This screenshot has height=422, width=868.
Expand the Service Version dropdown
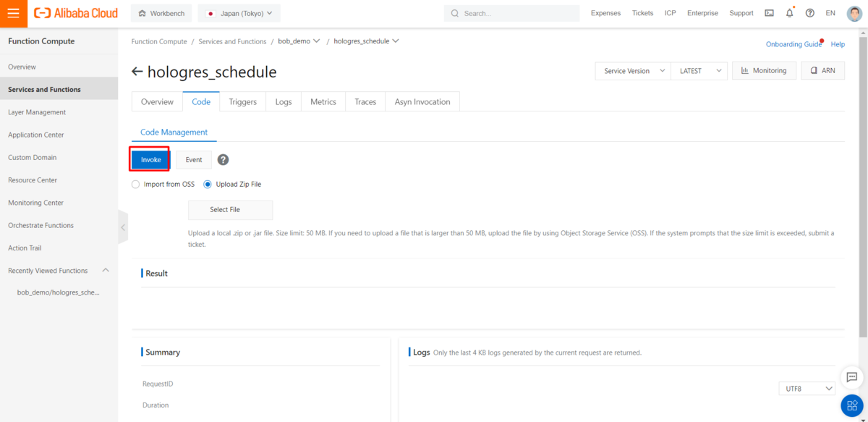click(x=632, y=71)
